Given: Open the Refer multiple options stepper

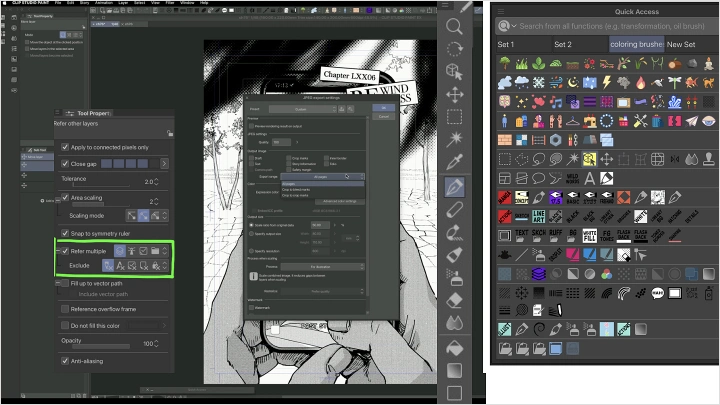Looking at the screenshot, I should (165, 251).
